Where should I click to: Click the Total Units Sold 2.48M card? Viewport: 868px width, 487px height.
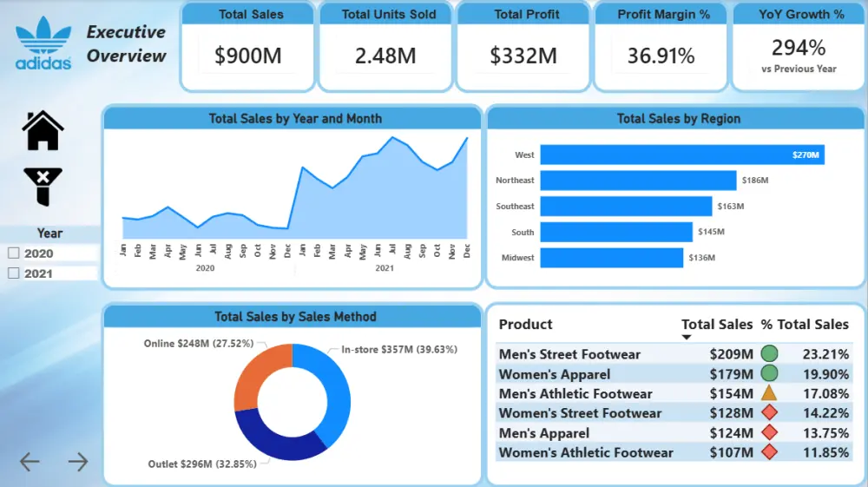(385, 47)
